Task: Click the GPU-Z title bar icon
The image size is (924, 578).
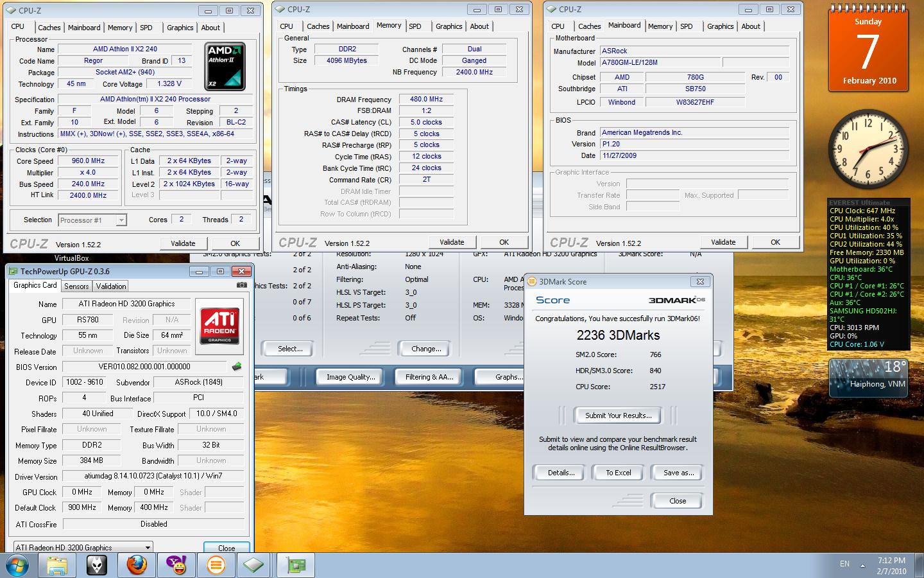Action: 13,271
